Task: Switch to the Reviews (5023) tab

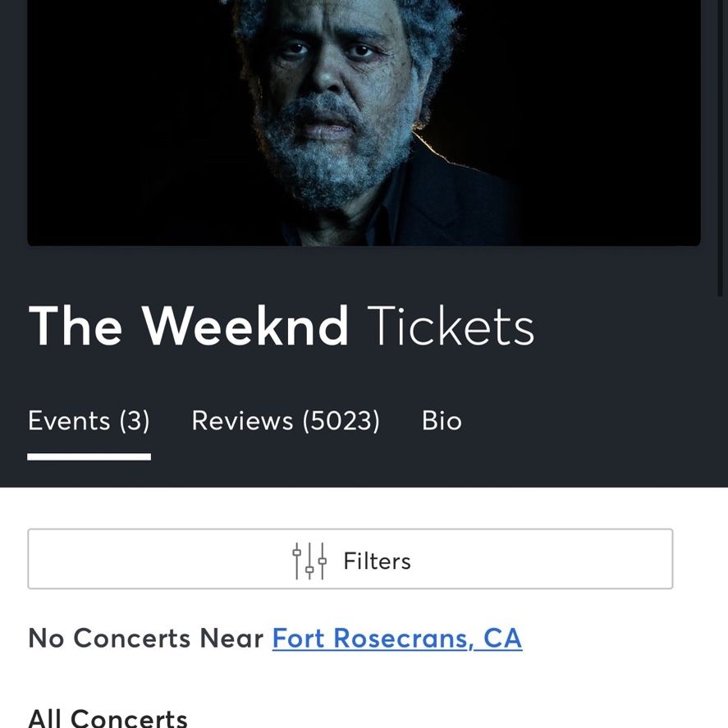Action: pyautogui.click(x=286, y=421)
